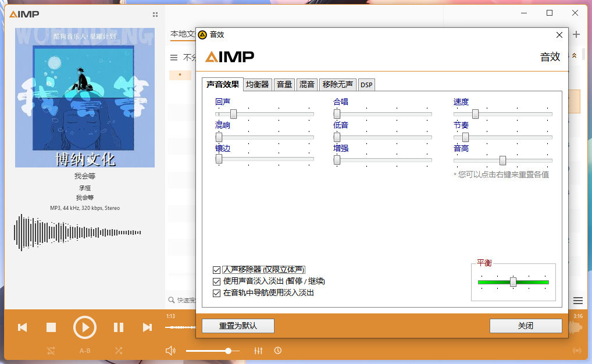Uncheck 在音轨中导航使用淡入淡出
The image size is (592, 364).
click(x=216, y=292)
